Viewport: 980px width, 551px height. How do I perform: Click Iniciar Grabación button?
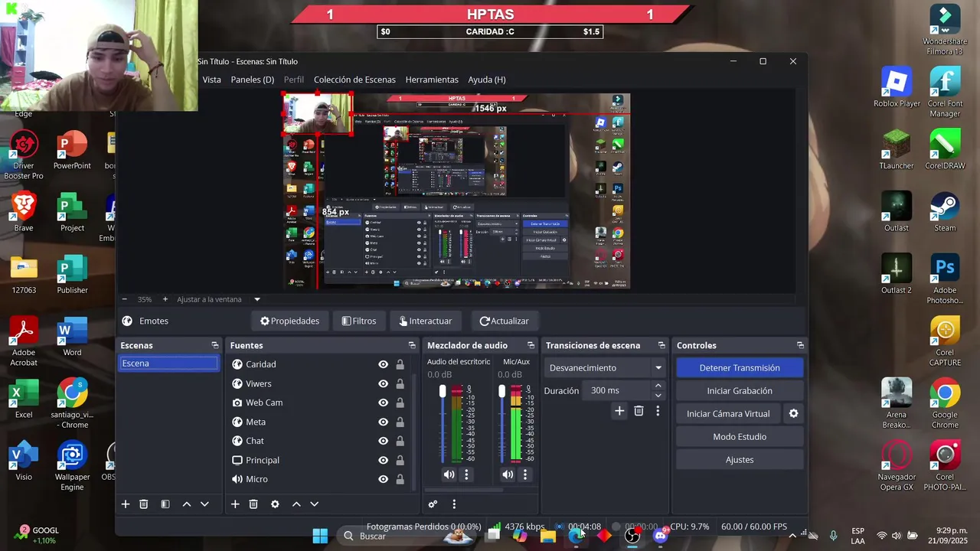(x=740, y=391)
